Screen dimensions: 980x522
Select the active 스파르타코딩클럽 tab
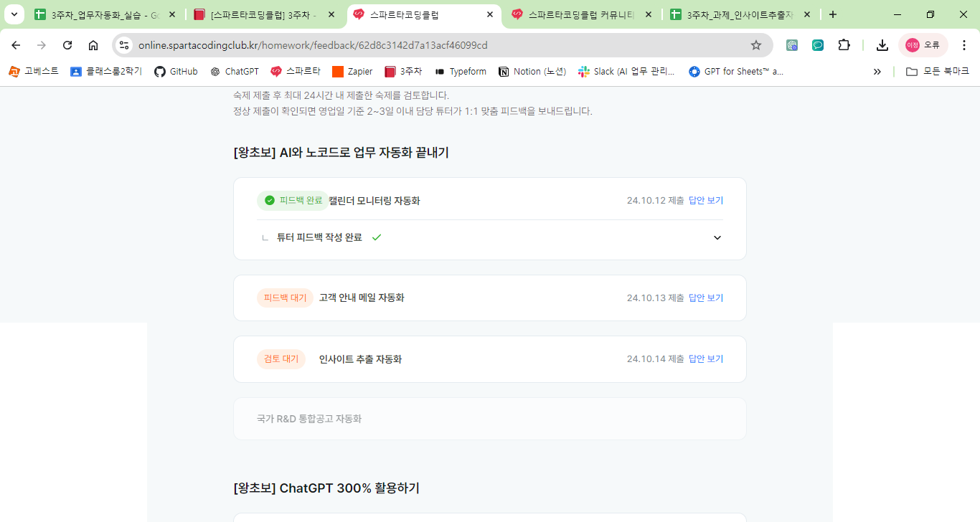click(425, 14)
